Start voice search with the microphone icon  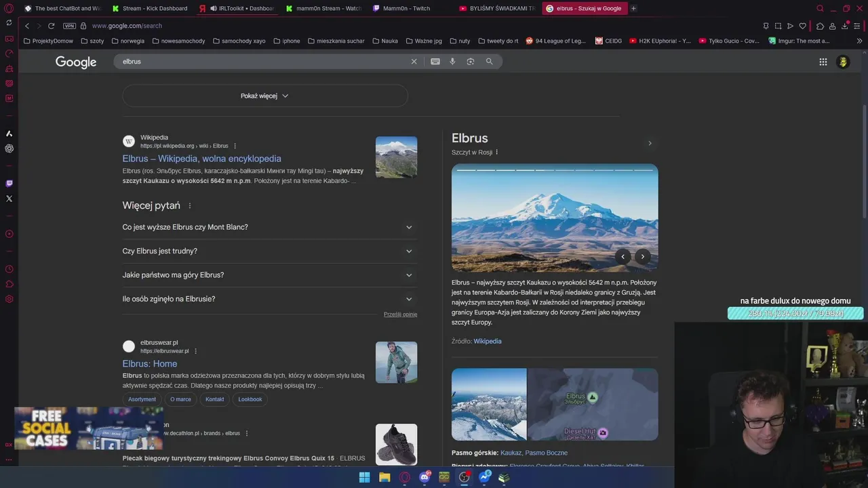(x=452, y=62)
